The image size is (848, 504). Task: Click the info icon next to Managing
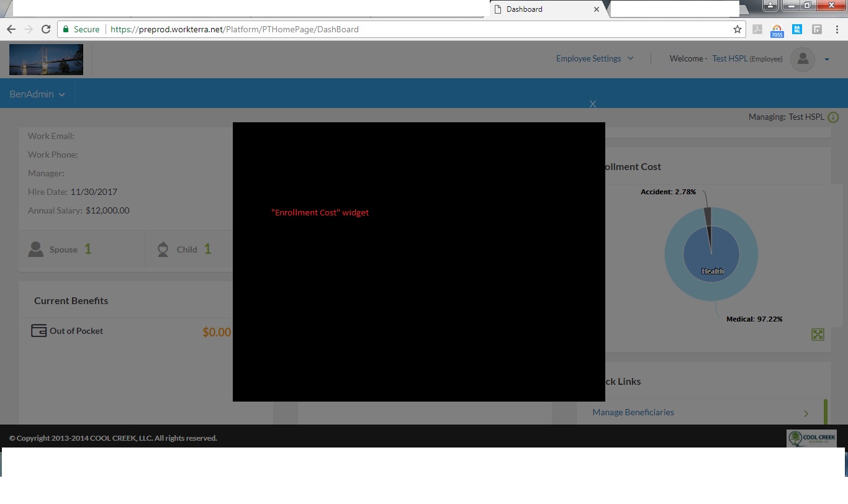click(833, 117)
